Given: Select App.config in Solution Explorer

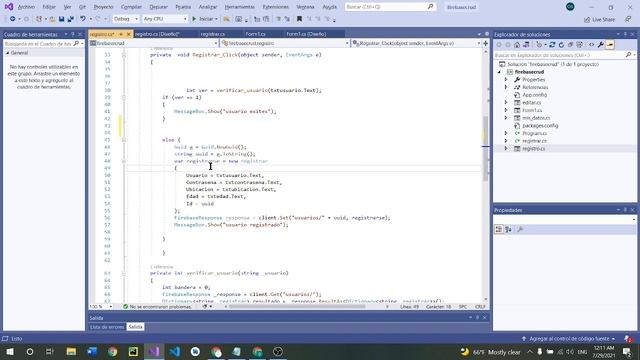Looking at the screenshot, I should [534, 95].
